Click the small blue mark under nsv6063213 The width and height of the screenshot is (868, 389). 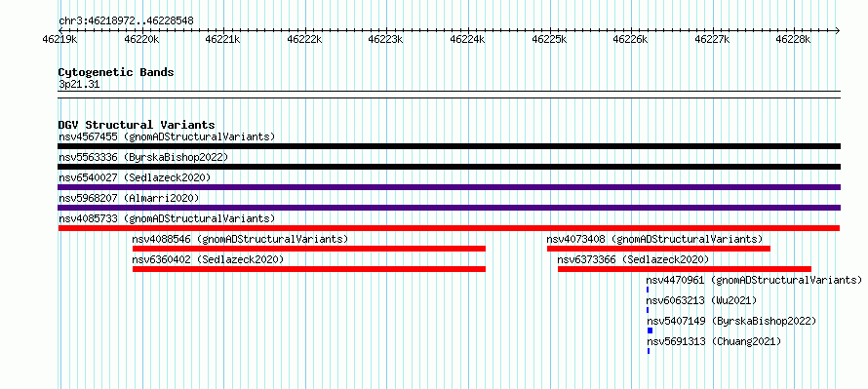pos(648,310)
